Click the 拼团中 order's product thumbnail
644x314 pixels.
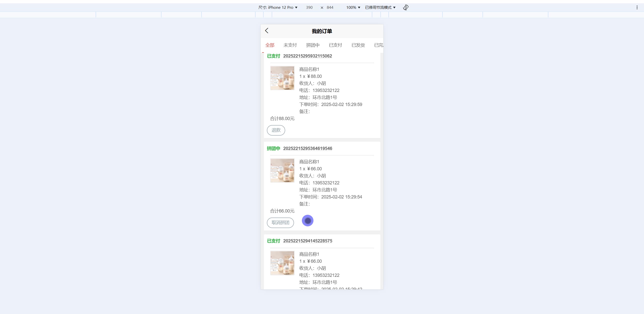tap(282, 170)
